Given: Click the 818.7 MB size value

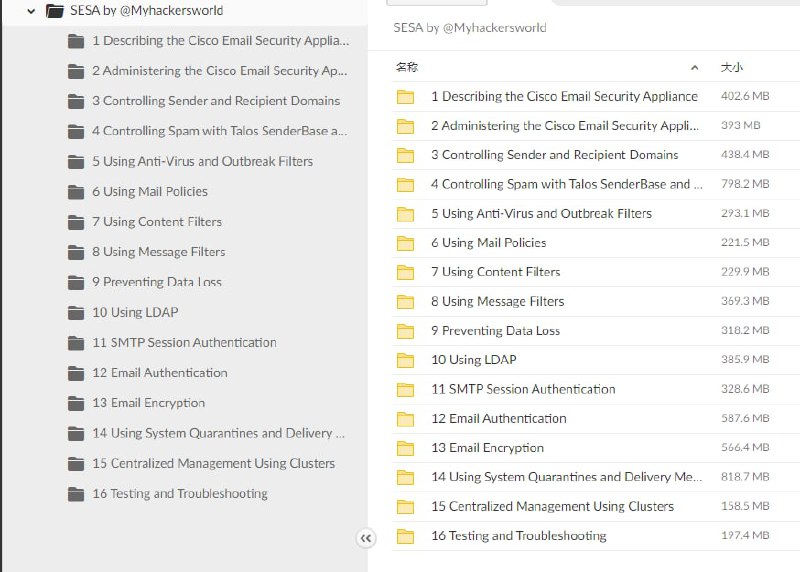Looking at the screenshot, I should point(745,477).
